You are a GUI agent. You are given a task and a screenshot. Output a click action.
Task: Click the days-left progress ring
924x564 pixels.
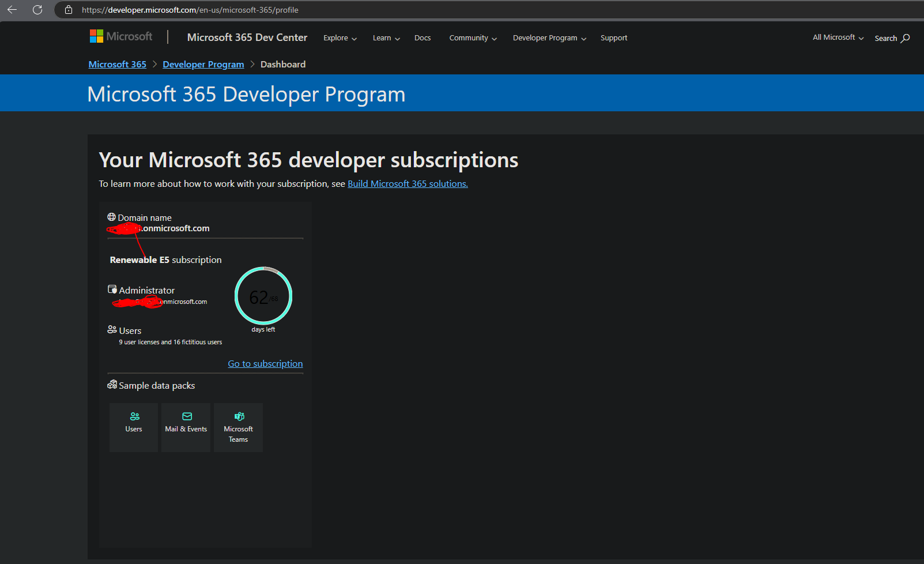click(263, 296)
